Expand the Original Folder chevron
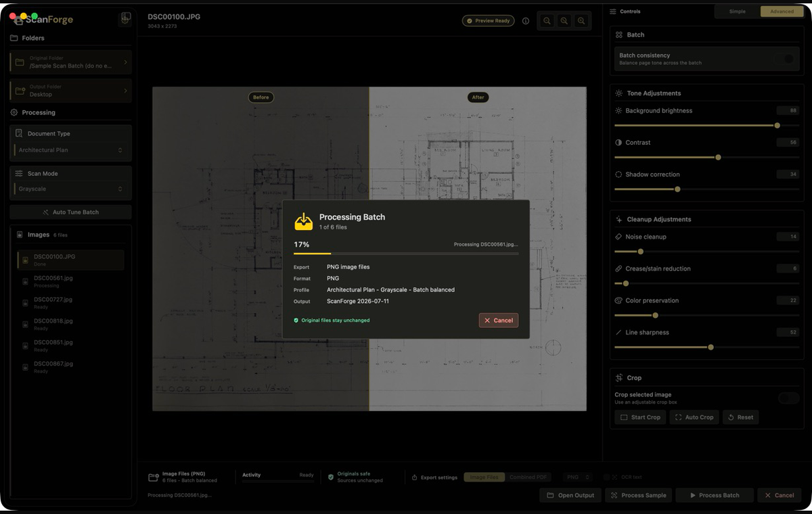Viewport: 812px width, 514px height. [x=125, y=62]
